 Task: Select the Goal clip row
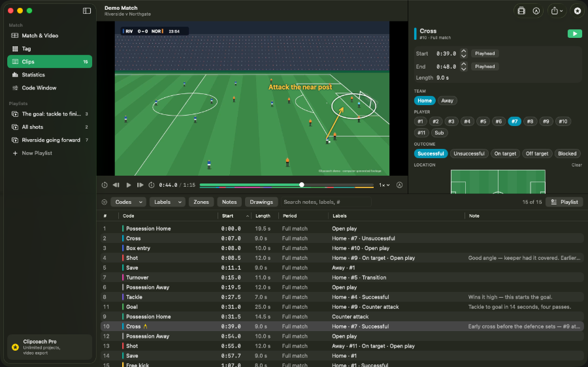click(x=342, y=307)
